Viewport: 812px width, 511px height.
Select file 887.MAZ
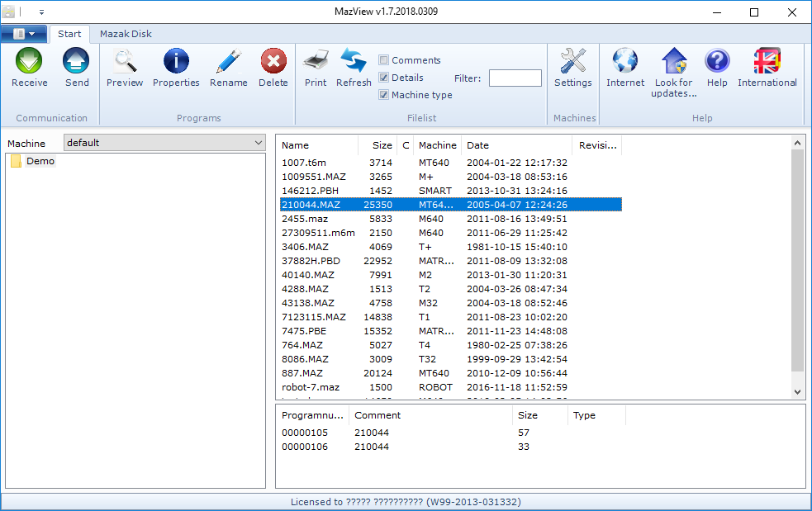point(450,372)
